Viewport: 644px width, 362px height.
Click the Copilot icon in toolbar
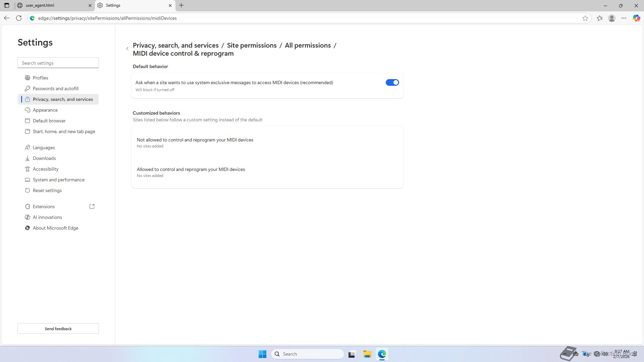[636, 18]
